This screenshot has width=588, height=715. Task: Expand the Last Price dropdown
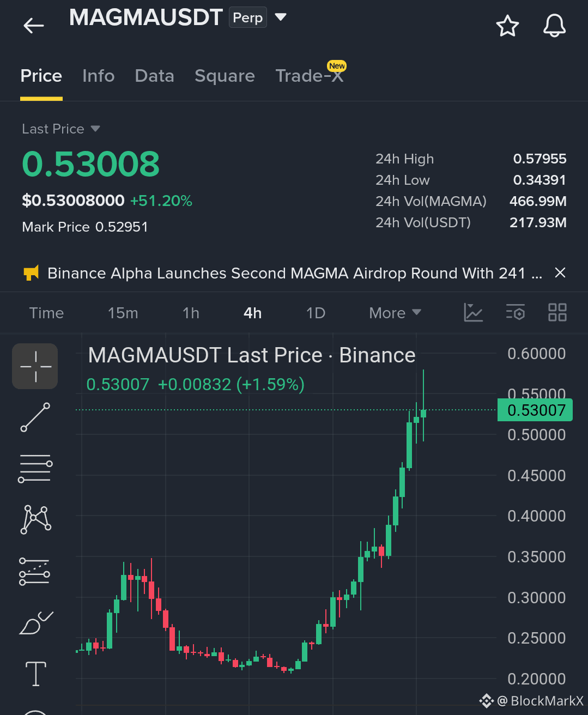[61, 129]
